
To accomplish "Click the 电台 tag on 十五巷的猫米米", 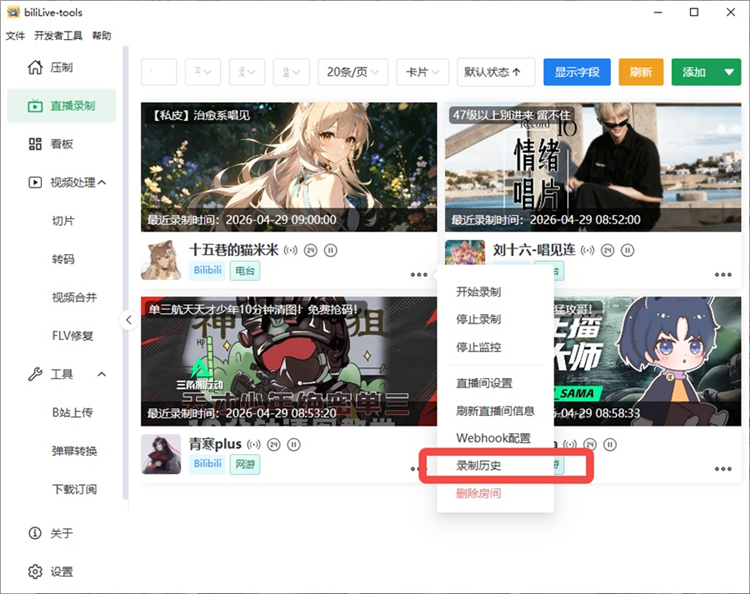I will click(x=245, y=271).
